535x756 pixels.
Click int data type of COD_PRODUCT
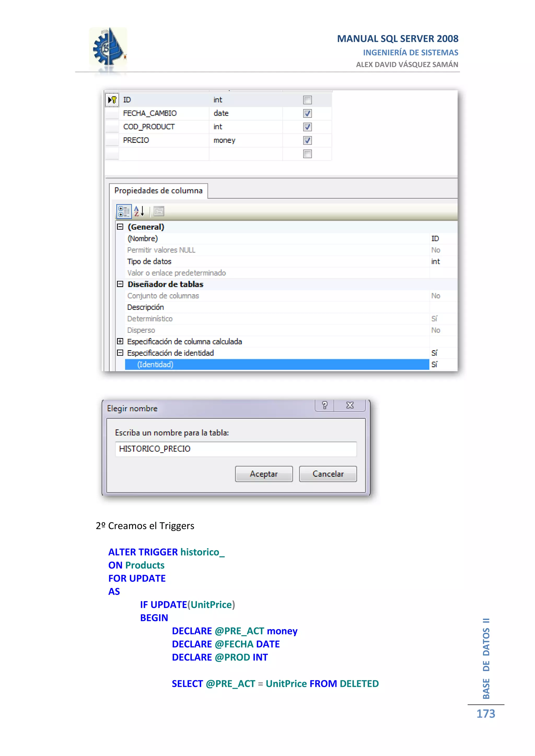pyautogui.click(x=246, y=127)
